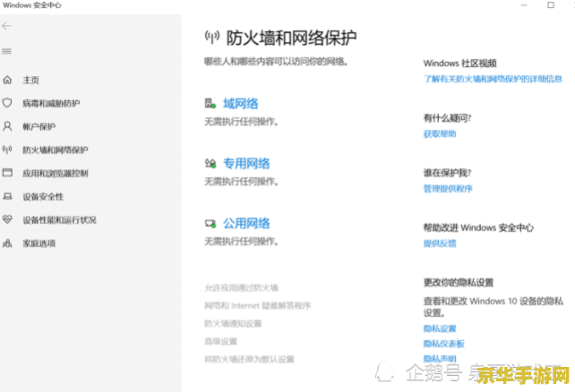Open the 域网络 settings link

(x=241, y=104)
